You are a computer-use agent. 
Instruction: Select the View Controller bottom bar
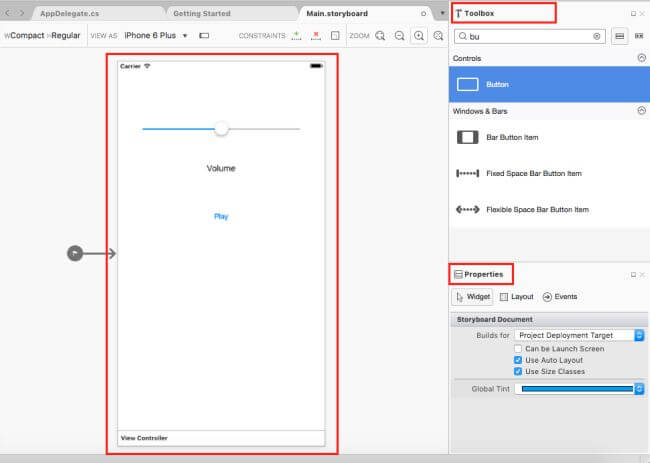tap(221, 438)
